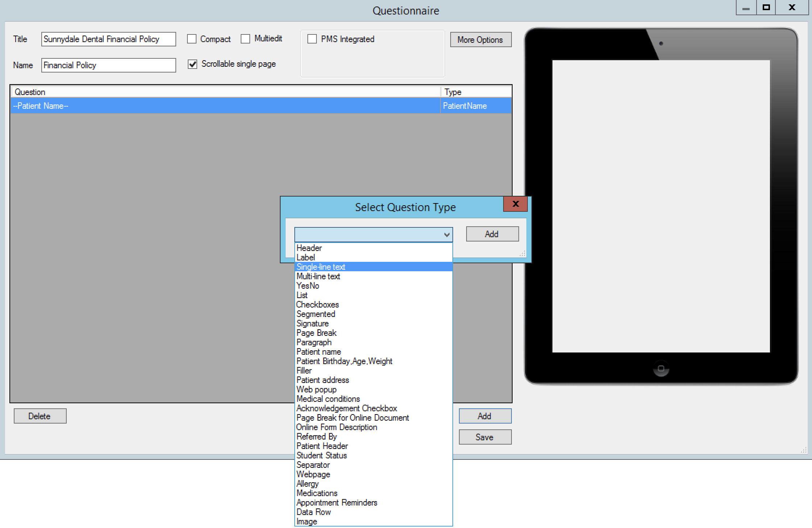Check the PMS Integrated option
This screenshot has width=812, height=528.
point(312,39)
